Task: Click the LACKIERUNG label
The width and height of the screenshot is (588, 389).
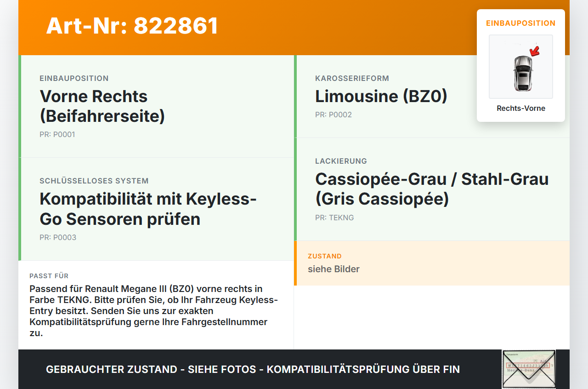Action: 341,161
